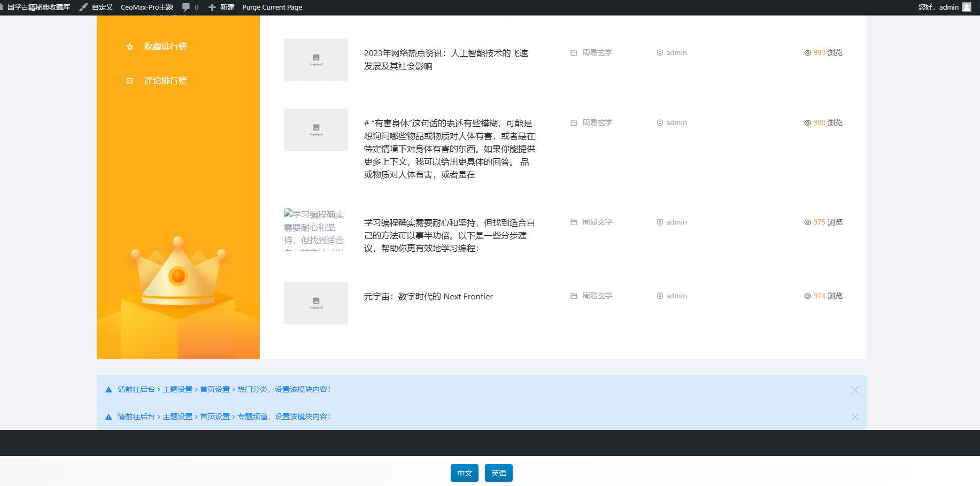Click folder icon in the 993 views row
The height and width of the screenshot is (486, 980).
click(574, 53)
